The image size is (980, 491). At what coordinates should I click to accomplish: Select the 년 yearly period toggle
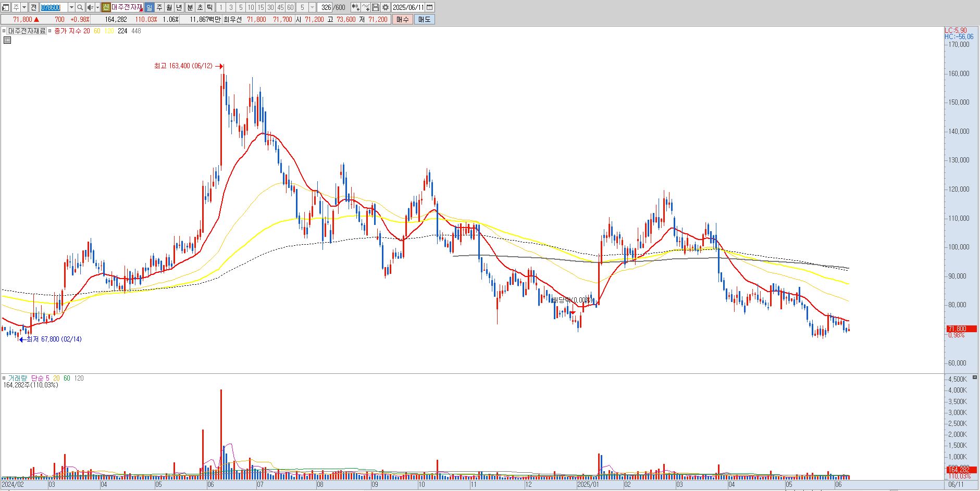point(179,7)
